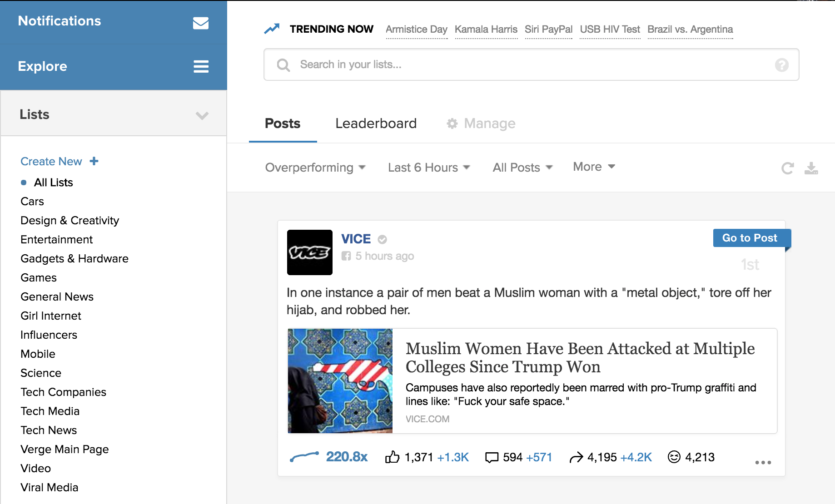Click inside the Search in your lists field
Image resolution: width=835 pixels, height=504 pixels.
(454, 64)
